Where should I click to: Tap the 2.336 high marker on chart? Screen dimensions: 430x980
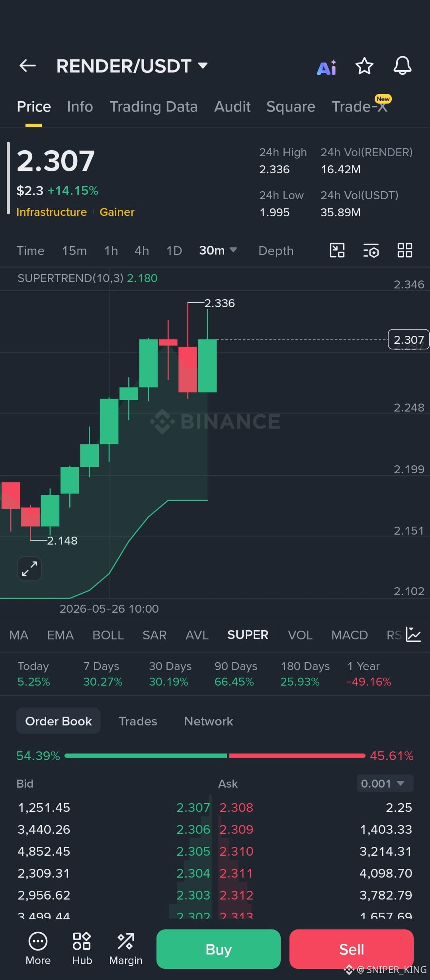219,303
